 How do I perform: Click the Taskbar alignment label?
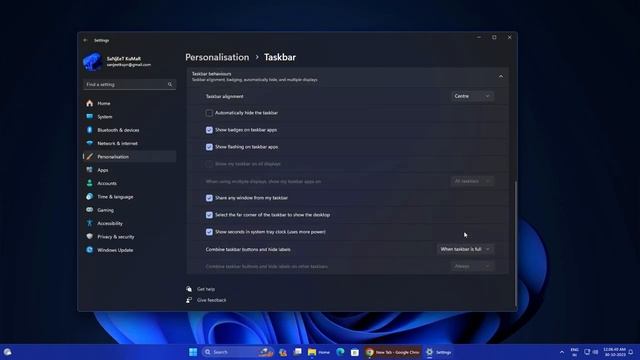(x=224, y=96)
